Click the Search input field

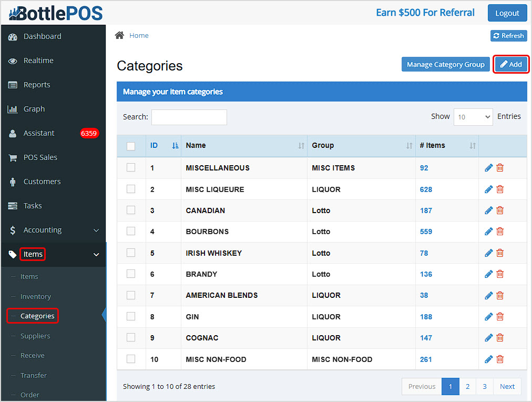point(189,117)
